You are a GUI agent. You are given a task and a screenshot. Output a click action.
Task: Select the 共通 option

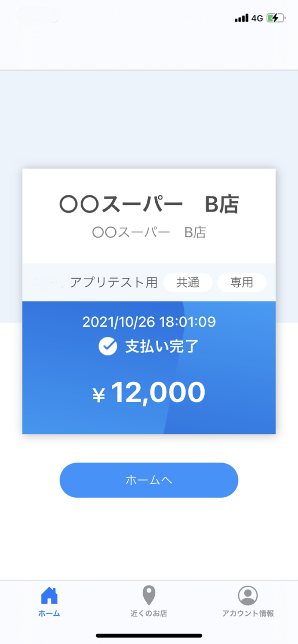tap(188, 283)
